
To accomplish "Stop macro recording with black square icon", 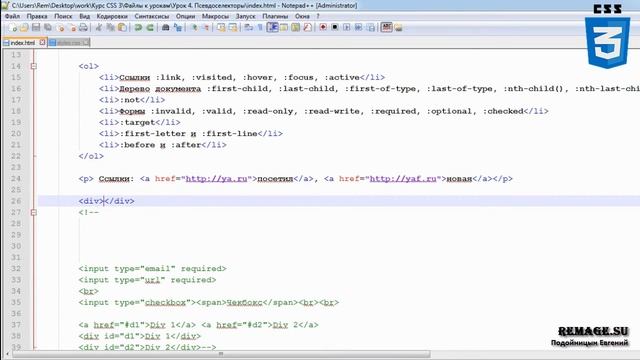I will click(335, 27).
